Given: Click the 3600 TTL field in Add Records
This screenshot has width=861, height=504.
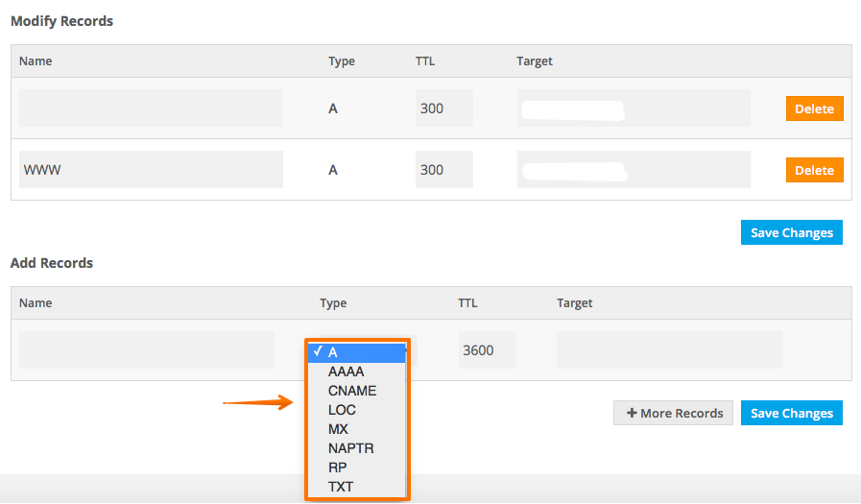Looking at the screenshot, I should [487, 350].
